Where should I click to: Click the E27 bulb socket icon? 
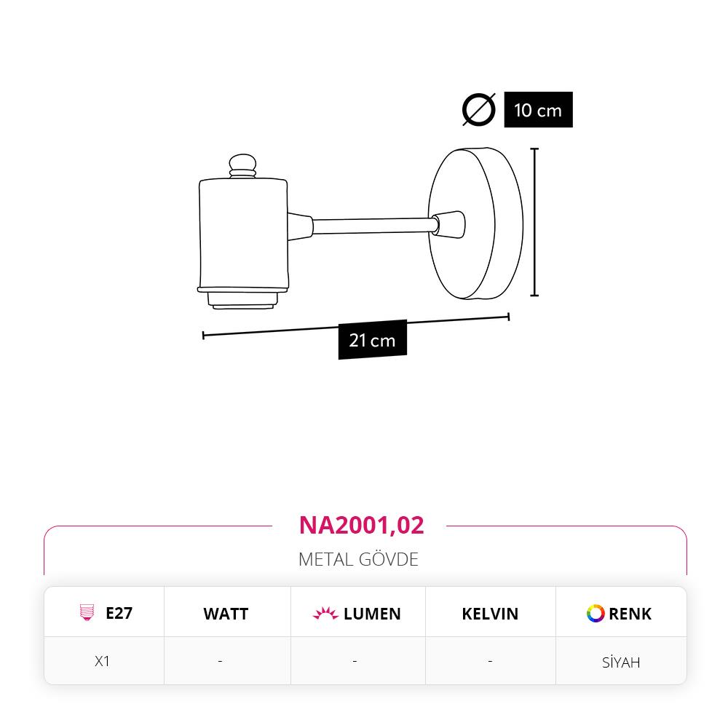(87, 612)
